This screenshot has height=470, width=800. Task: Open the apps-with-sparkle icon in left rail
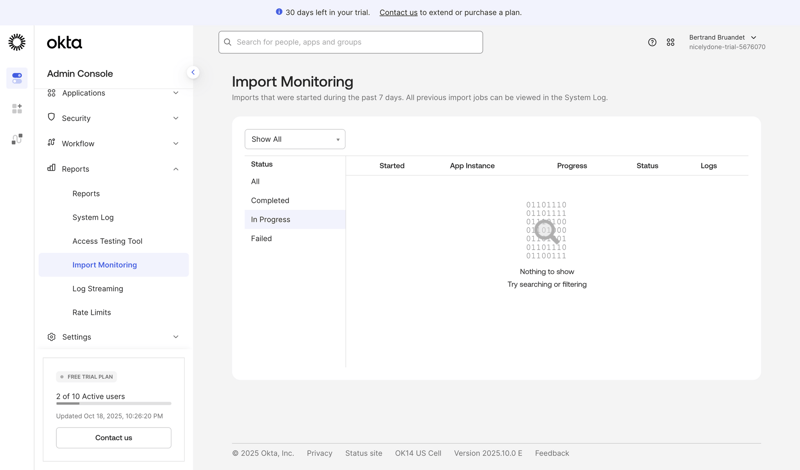[17, 109]
